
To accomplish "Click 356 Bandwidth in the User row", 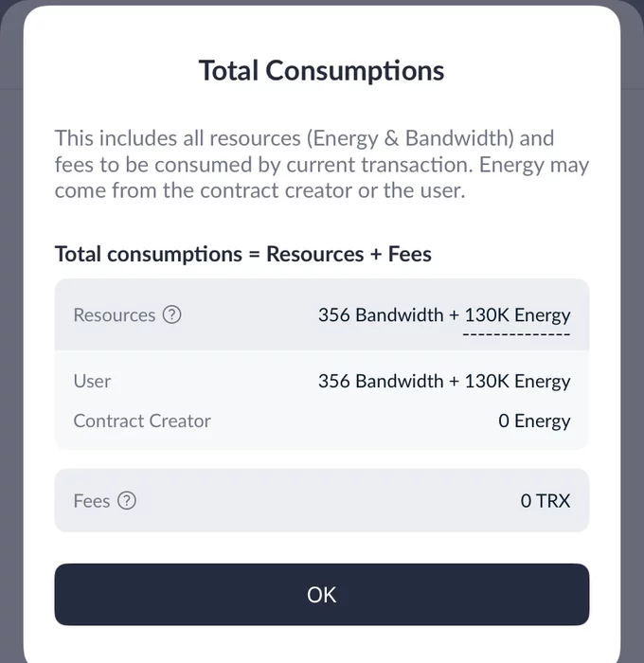I will tap(381, 382).
